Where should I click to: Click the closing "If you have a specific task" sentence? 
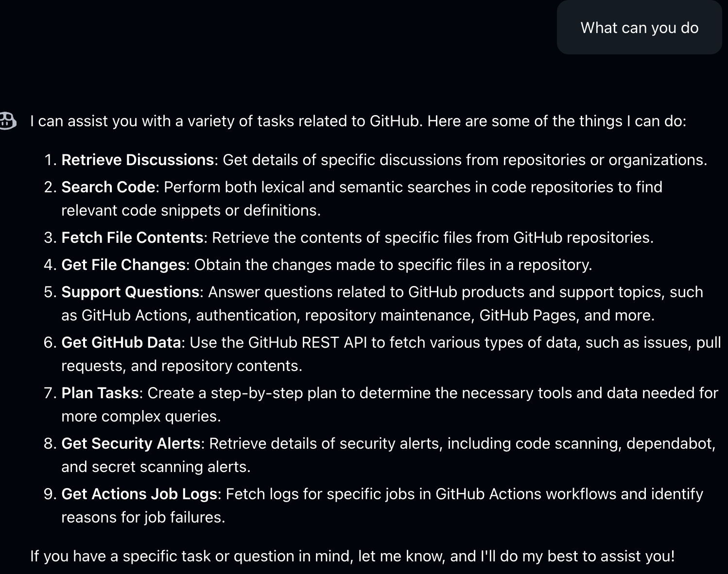tap(352, 556)
